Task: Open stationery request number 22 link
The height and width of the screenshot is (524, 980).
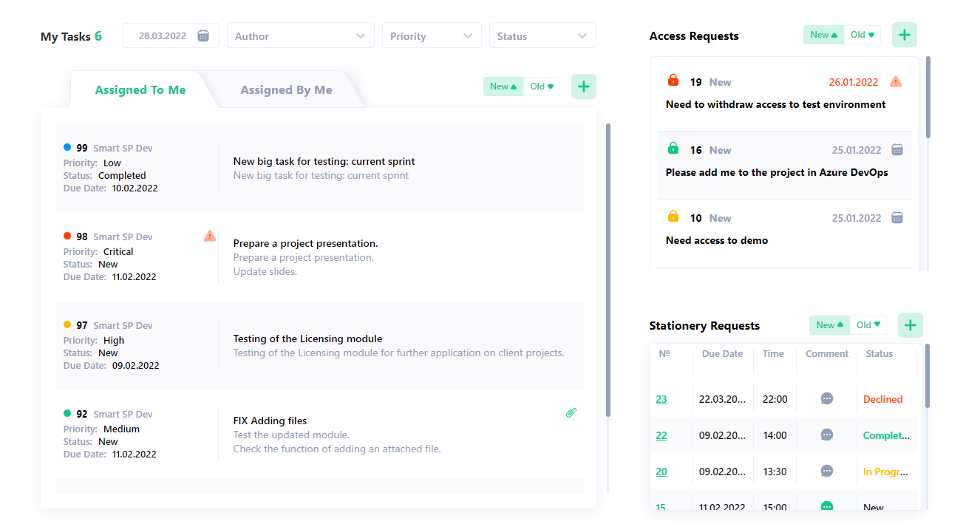Action: click(x=661, y=435)
